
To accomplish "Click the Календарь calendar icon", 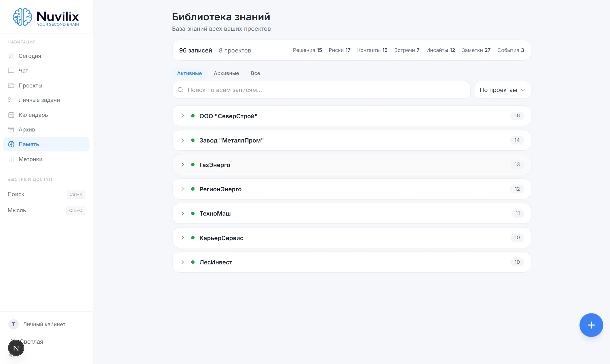I will 11,115.
